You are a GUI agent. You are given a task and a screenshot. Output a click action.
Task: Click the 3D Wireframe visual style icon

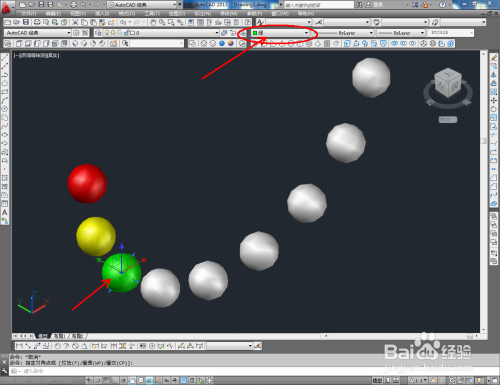[x=204, y=43]
